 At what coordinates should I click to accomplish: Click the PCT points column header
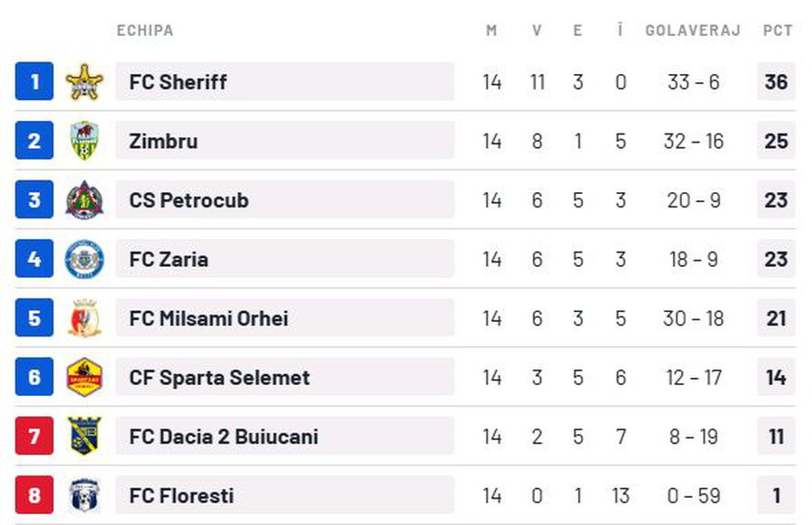777,31
